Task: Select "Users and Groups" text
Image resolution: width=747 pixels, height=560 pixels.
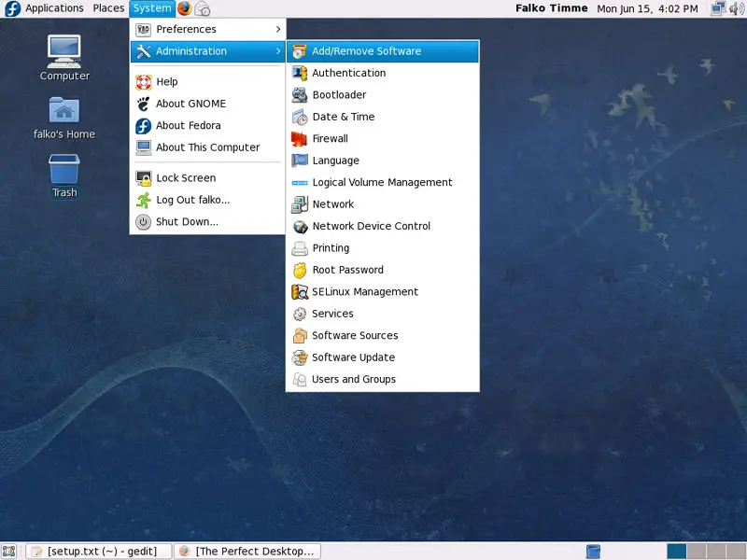Action: 354,380
